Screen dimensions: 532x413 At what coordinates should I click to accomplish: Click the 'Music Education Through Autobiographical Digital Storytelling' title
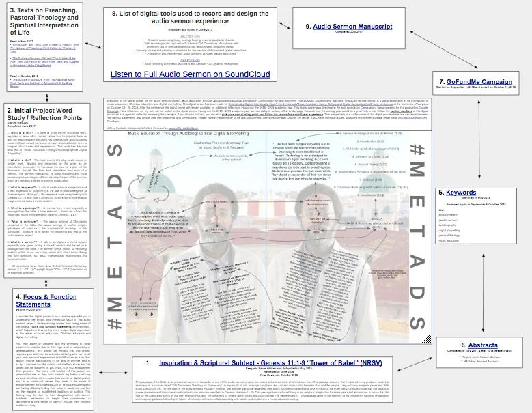coord(188,134)
